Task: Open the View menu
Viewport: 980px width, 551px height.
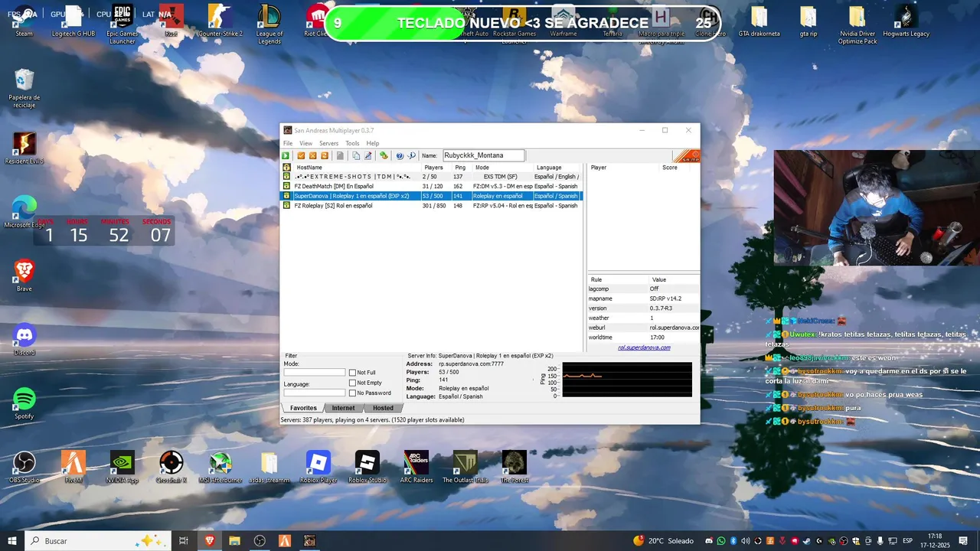Action: [305, 143]
